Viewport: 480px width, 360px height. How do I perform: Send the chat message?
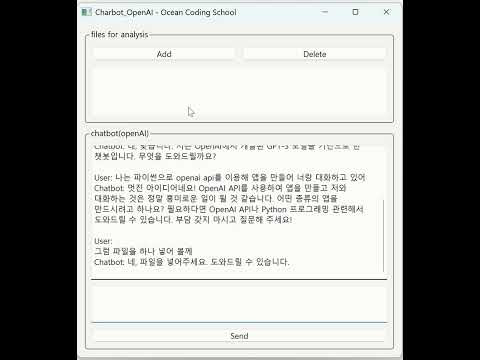239,336
